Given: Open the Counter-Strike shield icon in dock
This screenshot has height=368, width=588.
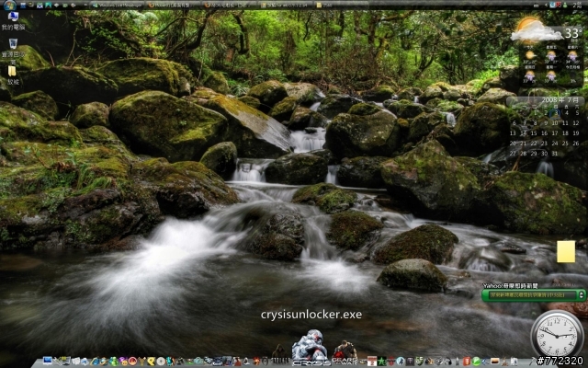Looking at the screenshot, I should point(419,361).
